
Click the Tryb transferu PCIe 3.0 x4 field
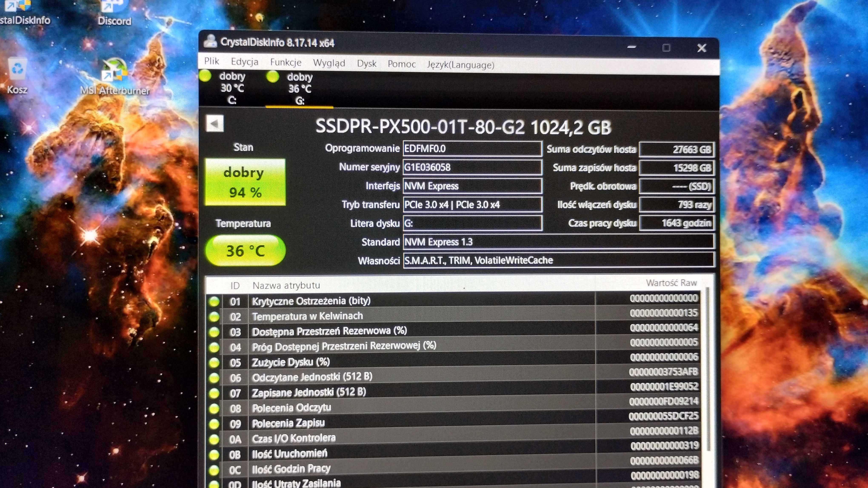coord(473,205)
